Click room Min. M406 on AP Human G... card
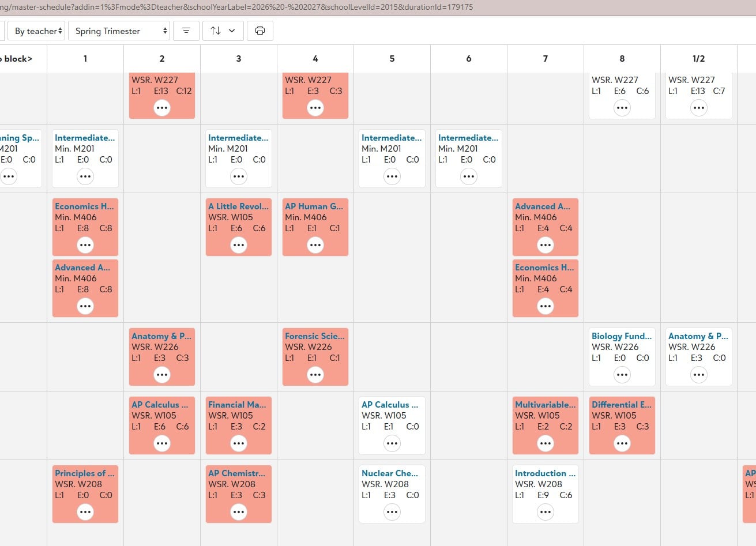Viewport: 756px width, 546px height. coord(306,217)
